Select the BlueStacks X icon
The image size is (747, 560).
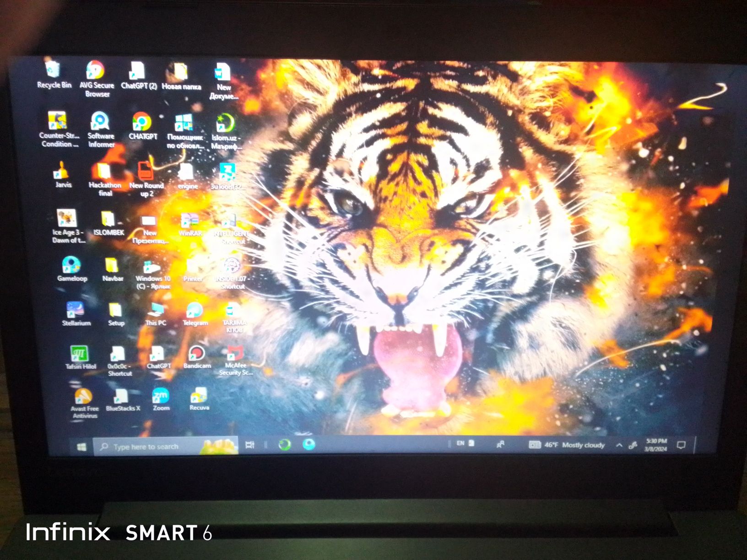(123, 399)
